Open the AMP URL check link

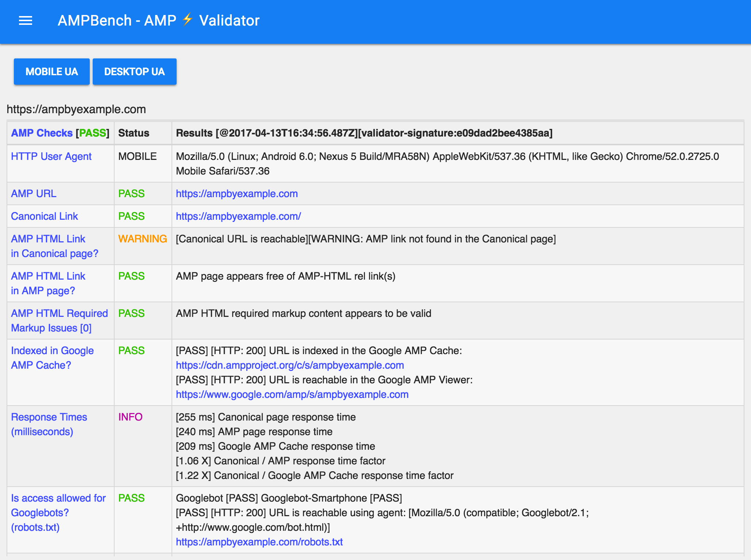click(x=34, y=193)
